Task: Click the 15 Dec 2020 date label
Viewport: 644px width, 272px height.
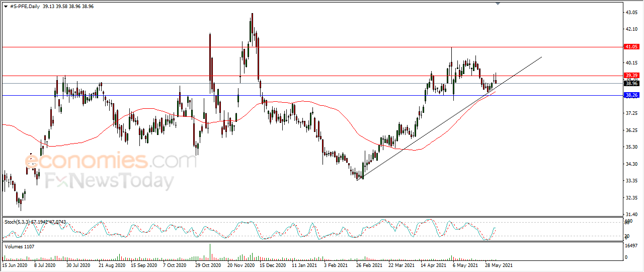Action: [273, 264]
